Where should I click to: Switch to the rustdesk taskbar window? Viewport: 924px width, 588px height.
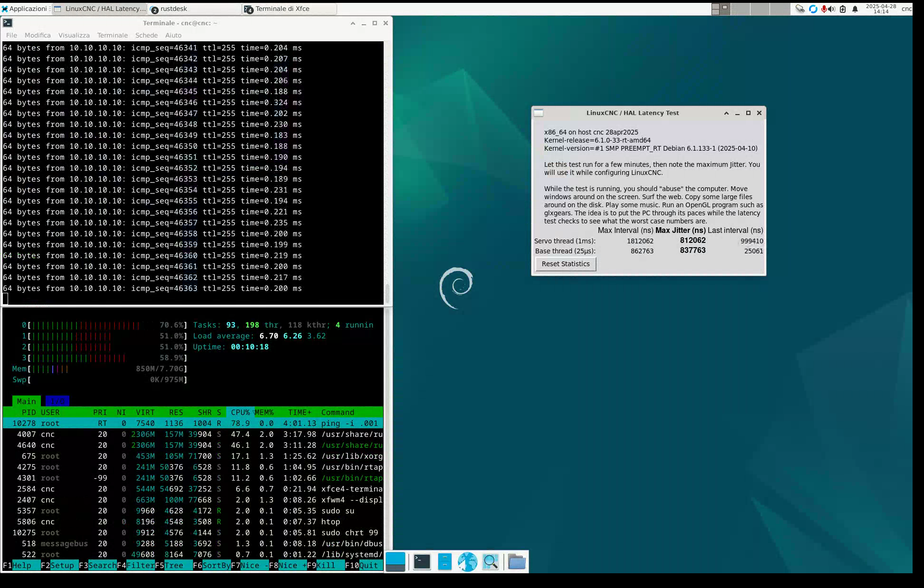pos(195,9)
